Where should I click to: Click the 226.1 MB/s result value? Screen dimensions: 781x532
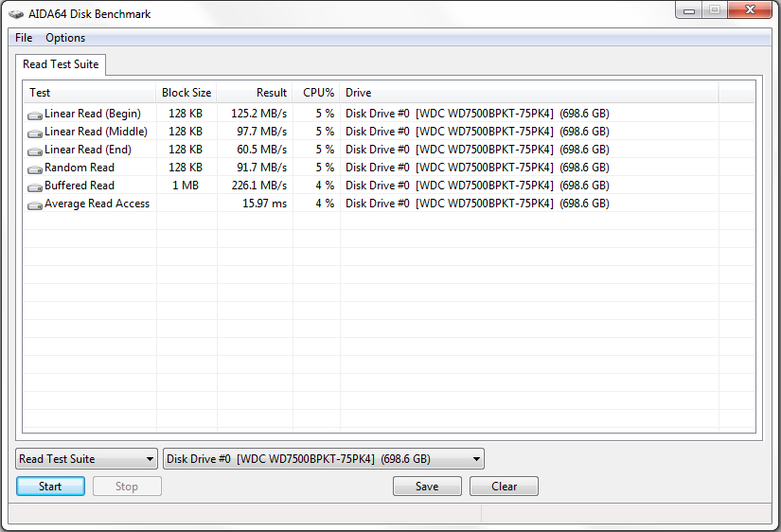pyautogui.click(x=259, y=186)
